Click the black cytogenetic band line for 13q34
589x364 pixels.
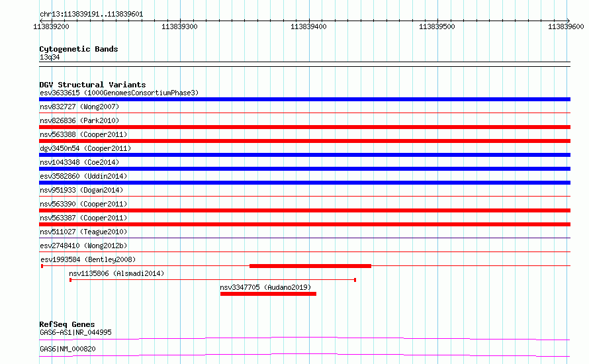(x=304, y=64)
